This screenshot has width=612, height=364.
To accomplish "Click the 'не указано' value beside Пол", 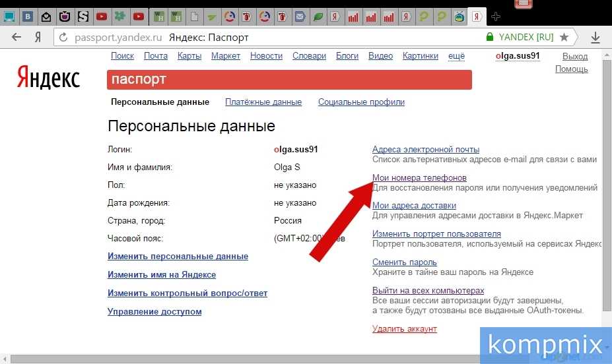I will coord(295,185).
